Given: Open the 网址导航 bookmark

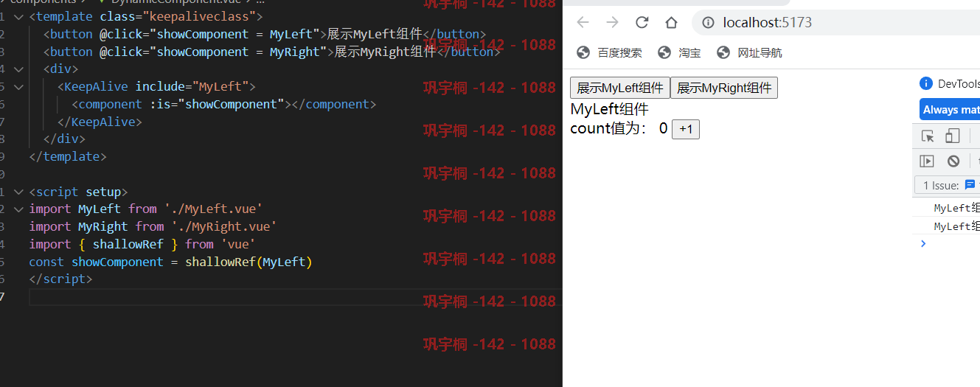Looking at the screenshot, I should (x=749, y=53).
